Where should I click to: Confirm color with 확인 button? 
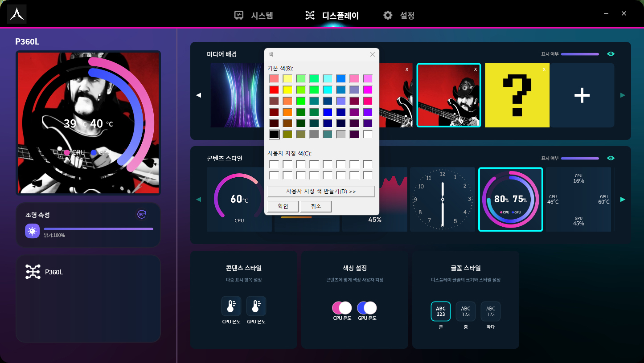[x=283, y=206]
